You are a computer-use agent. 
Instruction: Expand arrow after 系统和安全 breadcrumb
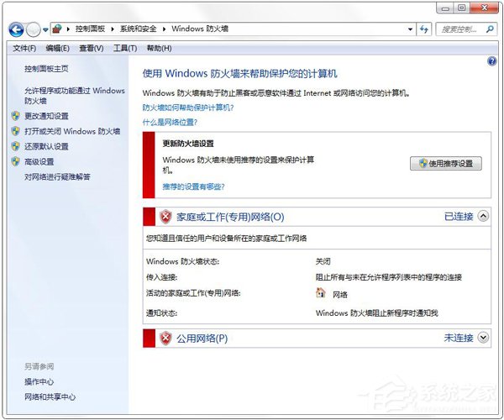pos(164,29)
